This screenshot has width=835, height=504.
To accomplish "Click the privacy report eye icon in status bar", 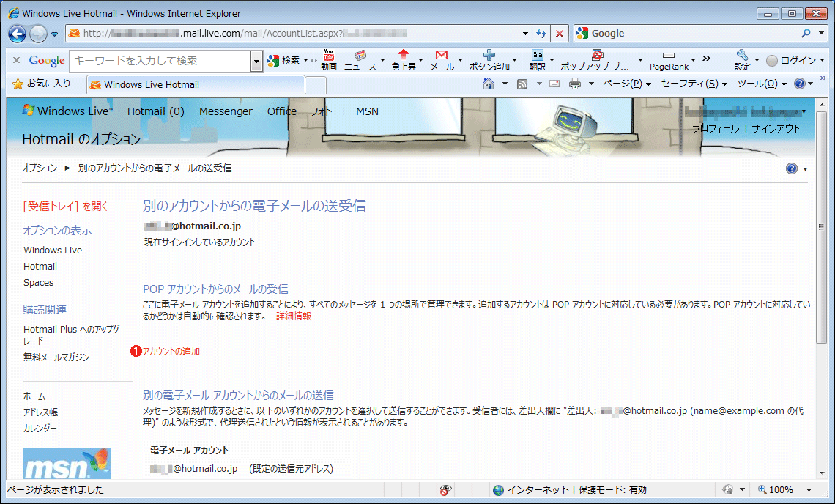I will (446, 489).
